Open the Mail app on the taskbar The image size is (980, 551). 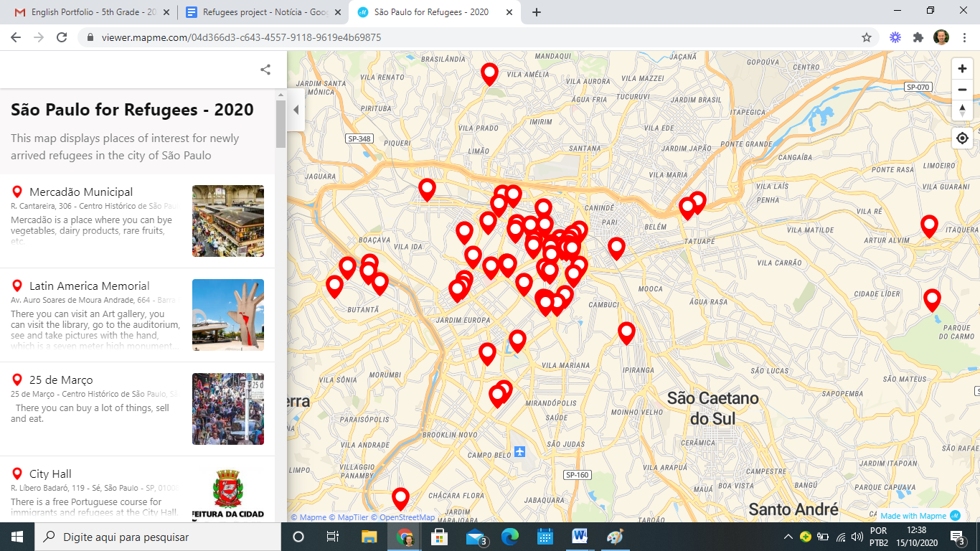pos(476,537)
